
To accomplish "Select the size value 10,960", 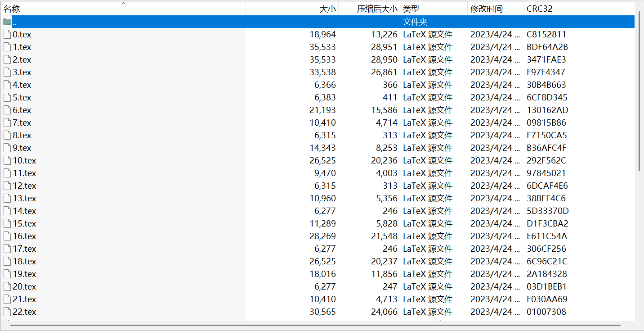I will pyautogui.click(x=322, y=198).
